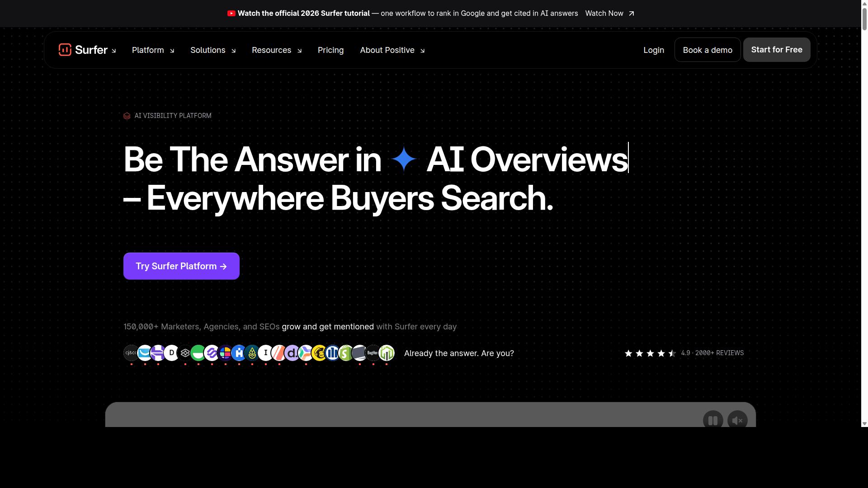Click the blue AI sparkle star icon

[404, 159]
